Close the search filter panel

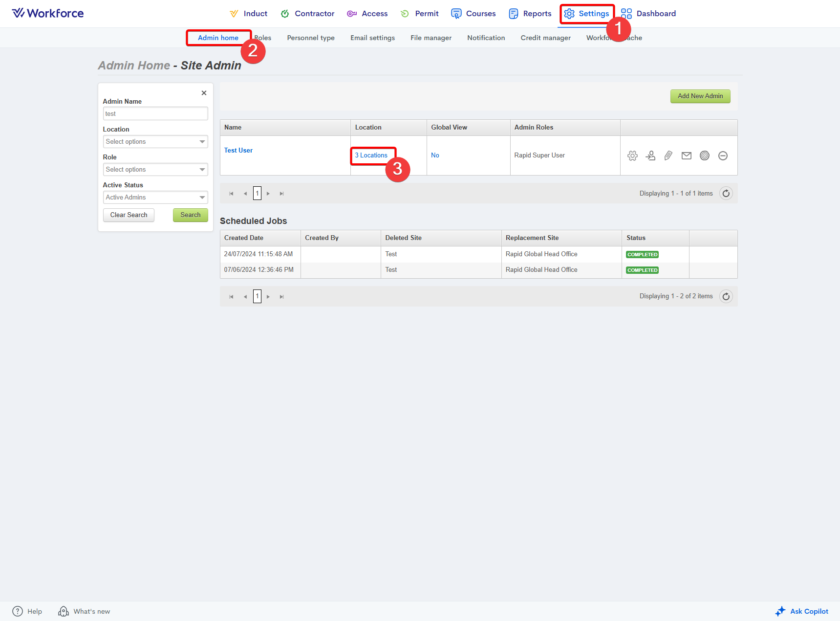pyautogui.click(x=204, y=93)
